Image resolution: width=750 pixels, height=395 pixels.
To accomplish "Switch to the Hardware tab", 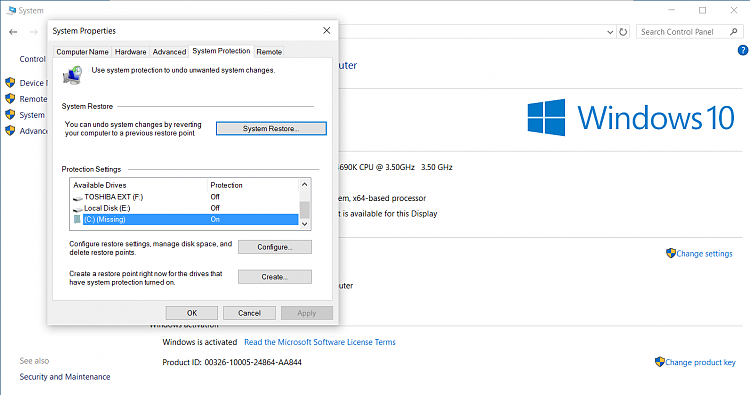I will click(x=131, y=52).
